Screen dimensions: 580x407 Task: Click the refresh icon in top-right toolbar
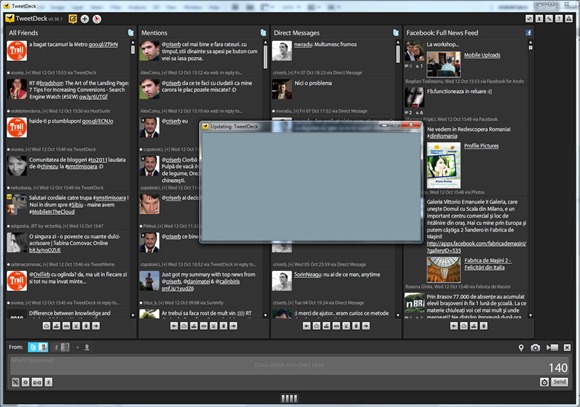tap(529, 18)
